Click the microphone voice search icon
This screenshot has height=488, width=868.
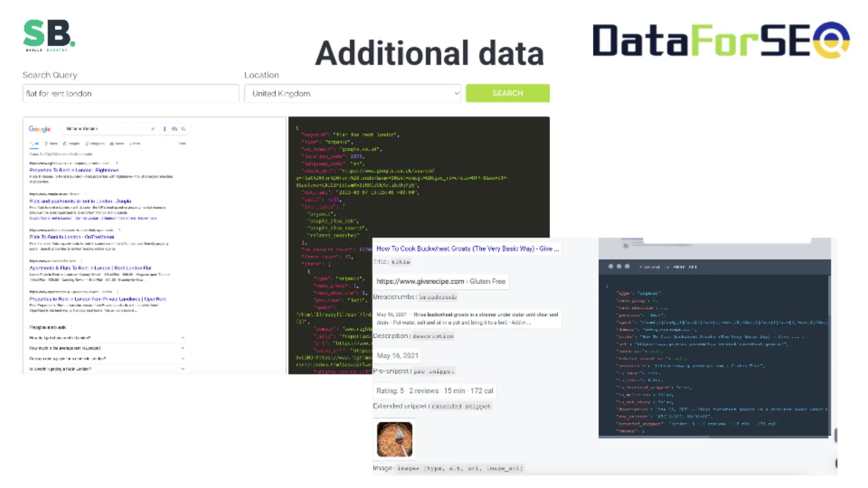tap(164, 129)
